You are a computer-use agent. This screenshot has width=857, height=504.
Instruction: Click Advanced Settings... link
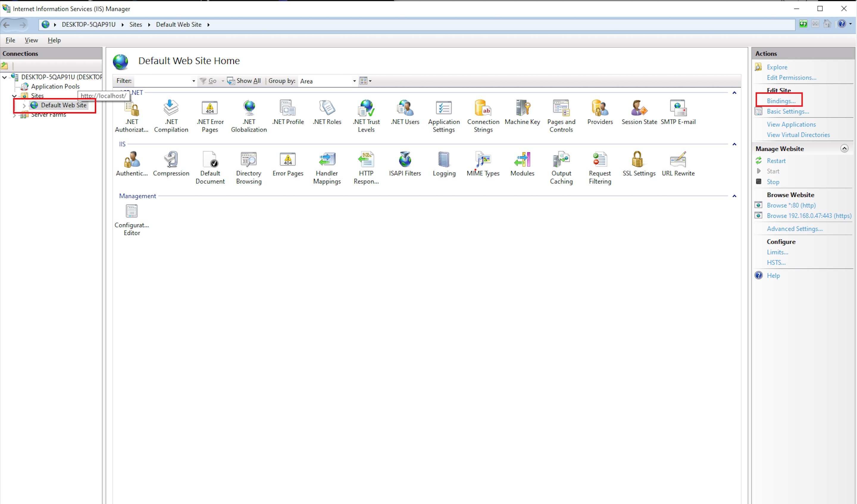click(x=795, y=229)
